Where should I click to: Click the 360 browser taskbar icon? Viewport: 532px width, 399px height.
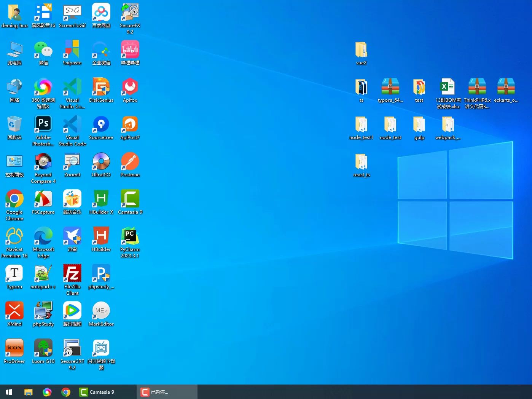click(47, 392)
